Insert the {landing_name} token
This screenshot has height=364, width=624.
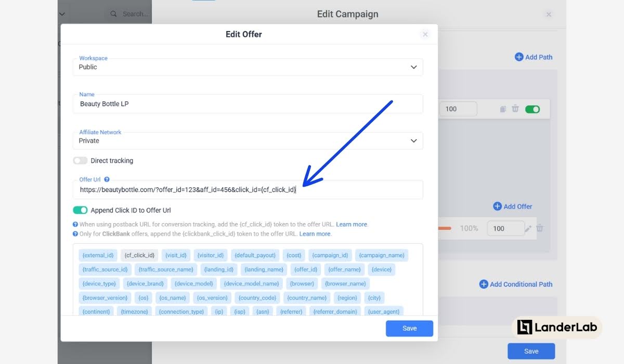point(264,269)
